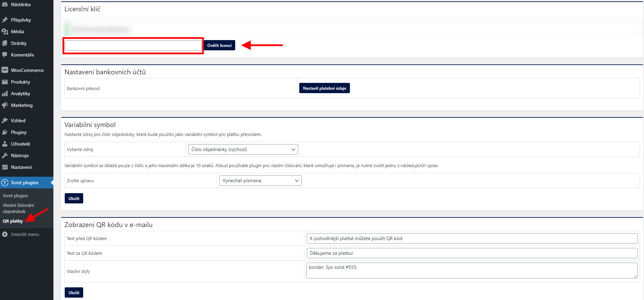The width and height of the screenshot is (644, 300).
Task: Click Nastavit platební údaje button
Action: pyautogui.click(x=324, y=88)
